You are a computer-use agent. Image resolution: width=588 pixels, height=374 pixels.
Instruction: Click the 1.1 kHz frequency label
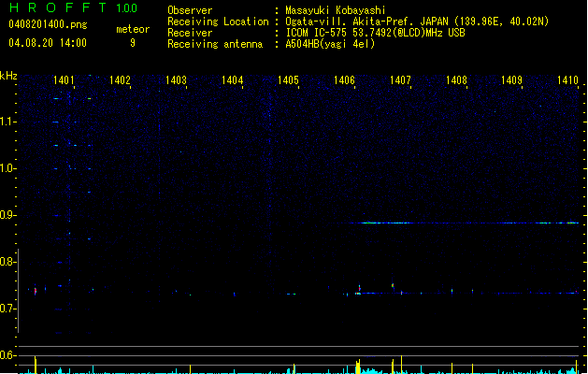point(7,122)
